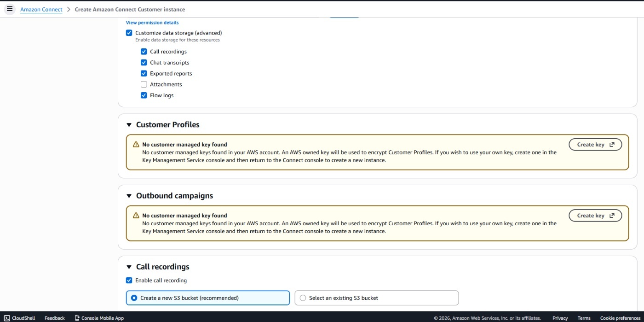Click 'No customer managed key found' under Customer Profiles
Image resolution: width=644 pixels, height=322 pixels.
point(184,145)
